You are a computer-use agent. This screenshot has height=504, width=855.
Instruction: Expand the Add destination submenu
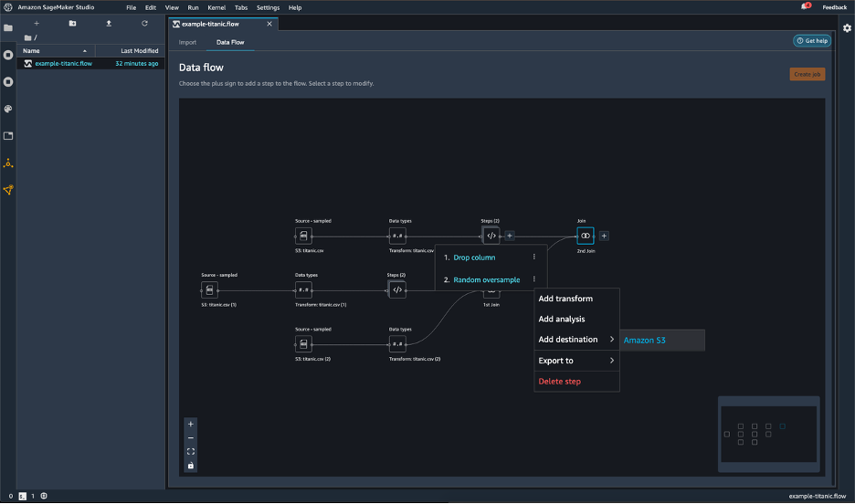[x=576, y=340]
